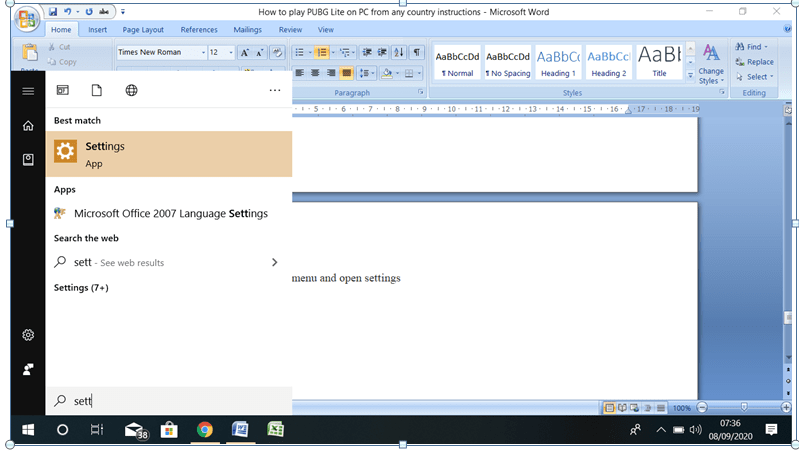Viewport: 799px width, 451px height.
Task: Switch to the Home ribbon tab
Action: pos(61,30)
